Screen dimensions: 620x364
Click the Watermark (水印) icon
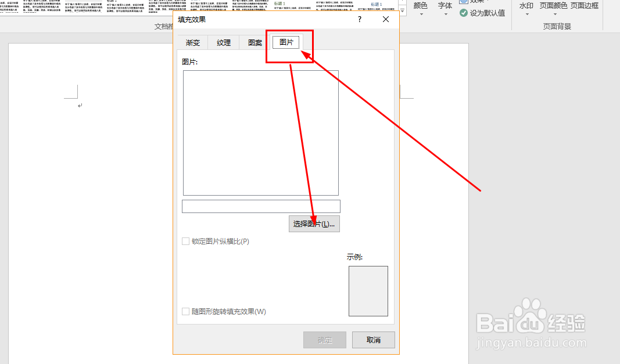tap(526, 6)
